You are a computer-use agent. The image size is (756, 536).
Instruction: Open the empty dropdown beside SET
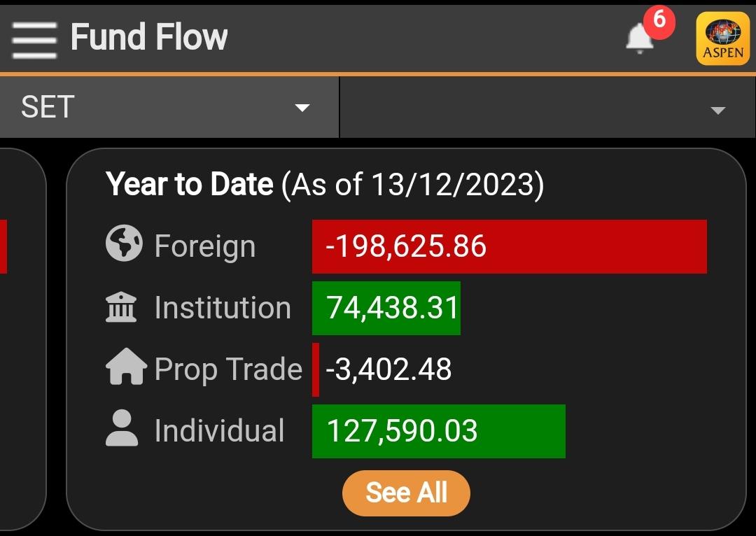(x=548, y=107)
